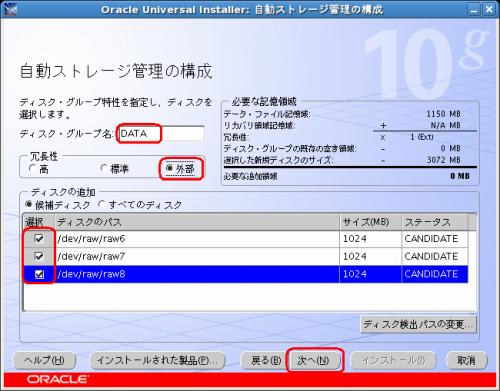This screenshot has width=500, height=391.
Task: Click the 選択 column header
Action: [x=39, y=222]
